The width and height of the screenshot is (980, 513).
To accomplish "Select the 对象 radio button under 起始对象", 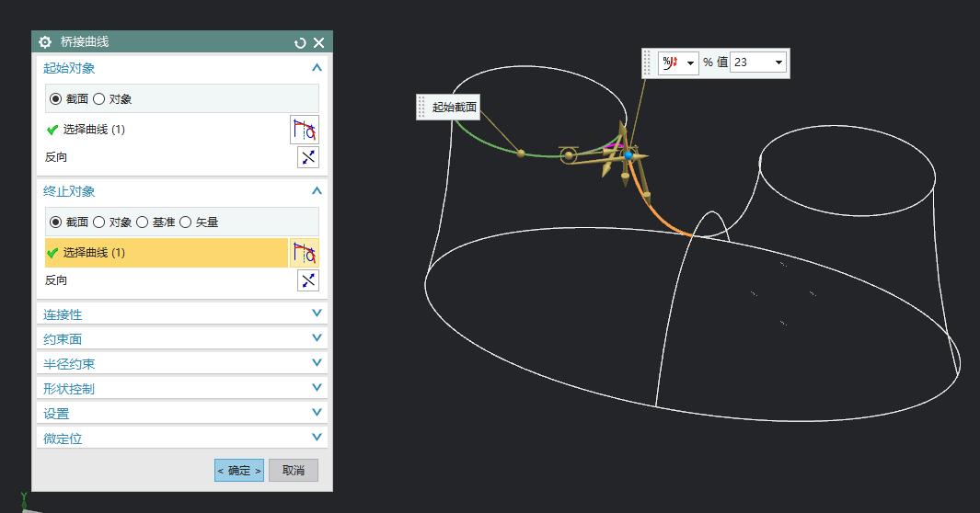I will coord(99,99).
